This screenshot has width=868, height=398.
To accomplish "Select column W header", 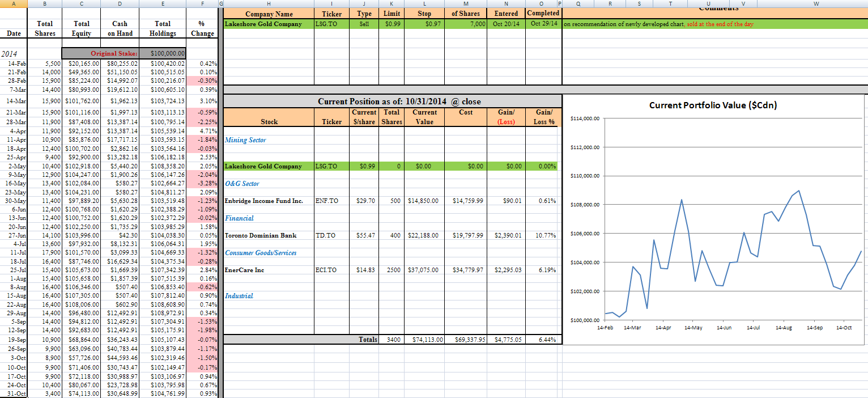I will tap(816, 3).
